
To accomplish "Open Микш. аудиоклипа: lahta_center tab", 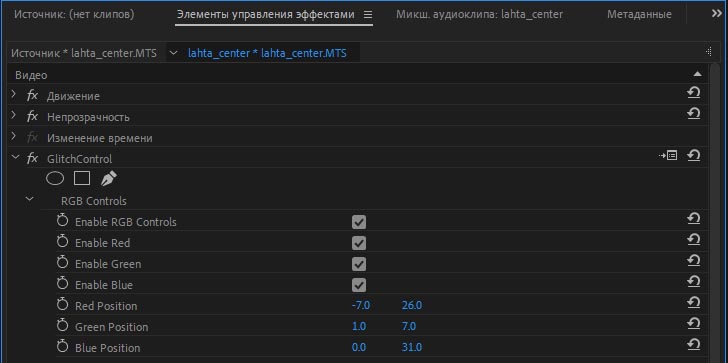I will point(480,14).
